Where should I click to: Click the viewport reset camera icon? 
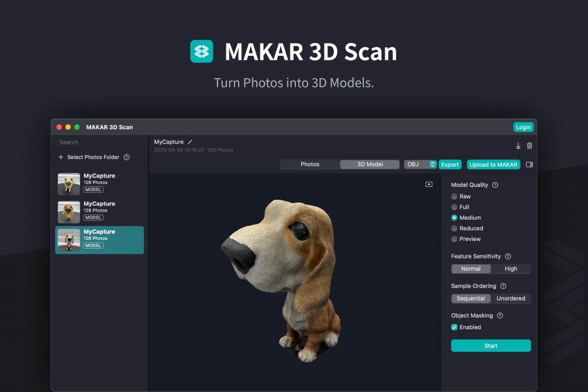click(429, 185)
